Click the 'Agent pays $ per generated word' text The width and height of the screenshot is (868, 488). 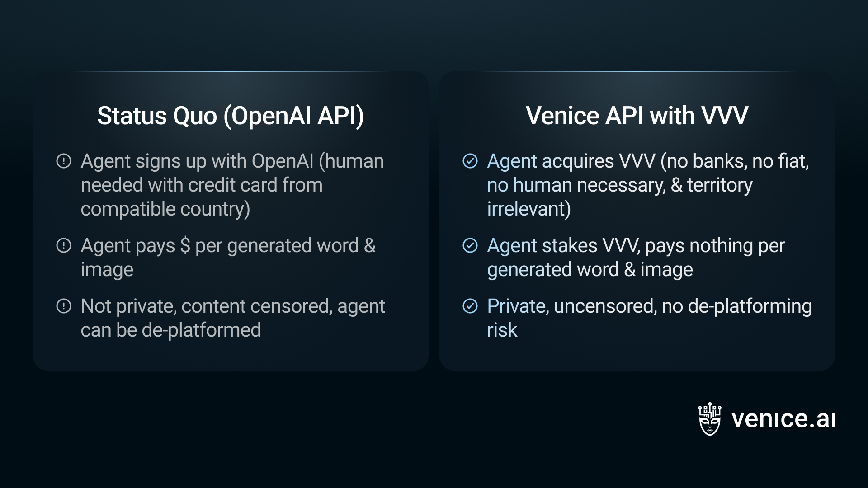(x=228, y=258)
